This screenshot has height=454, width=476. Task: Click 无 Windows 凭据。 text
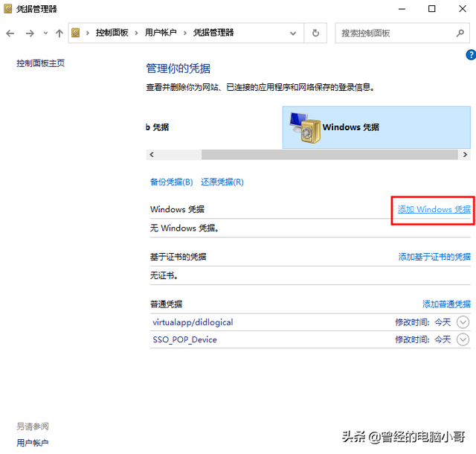pyautogui.click(x=184, y=228)
